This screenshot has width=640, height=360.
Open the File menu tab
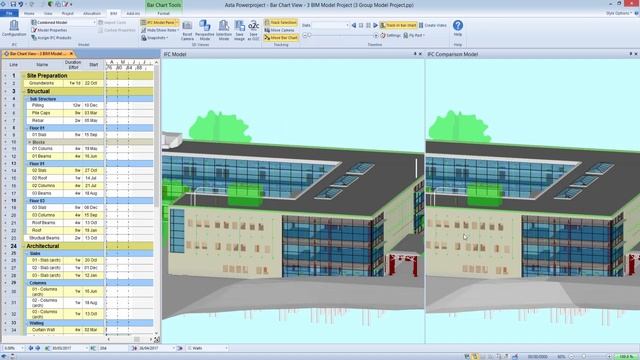[x=9, y=13]
